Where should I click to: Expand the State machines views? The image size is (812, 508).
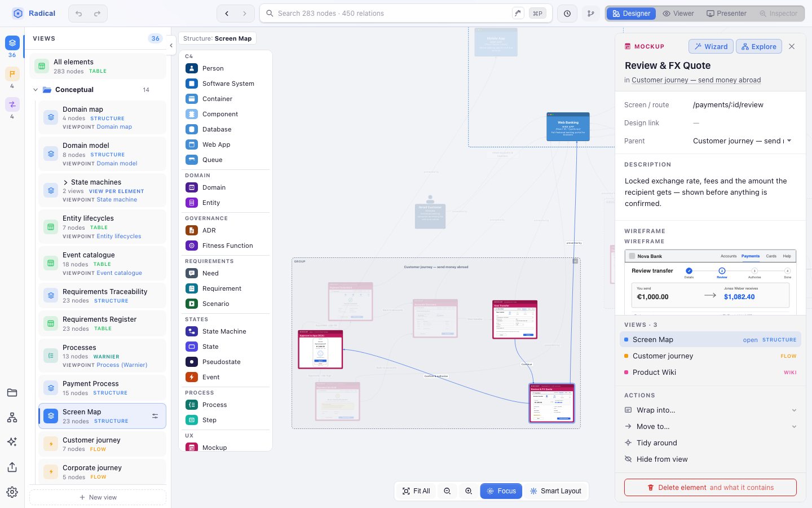pos(65,182)
